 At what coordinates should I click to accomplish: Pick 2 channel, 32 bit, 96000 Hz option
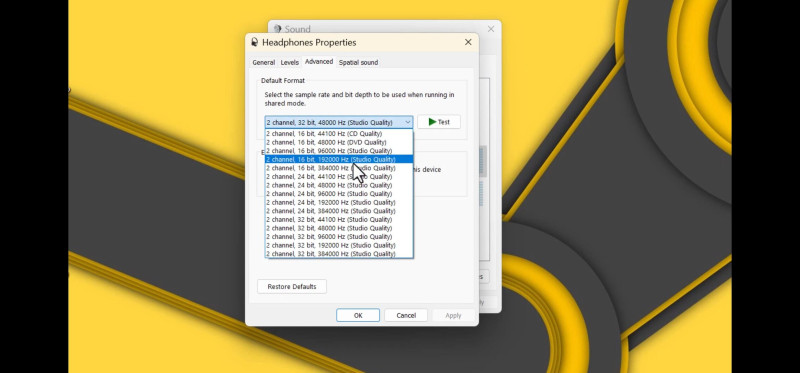click(x=339, y=237)
